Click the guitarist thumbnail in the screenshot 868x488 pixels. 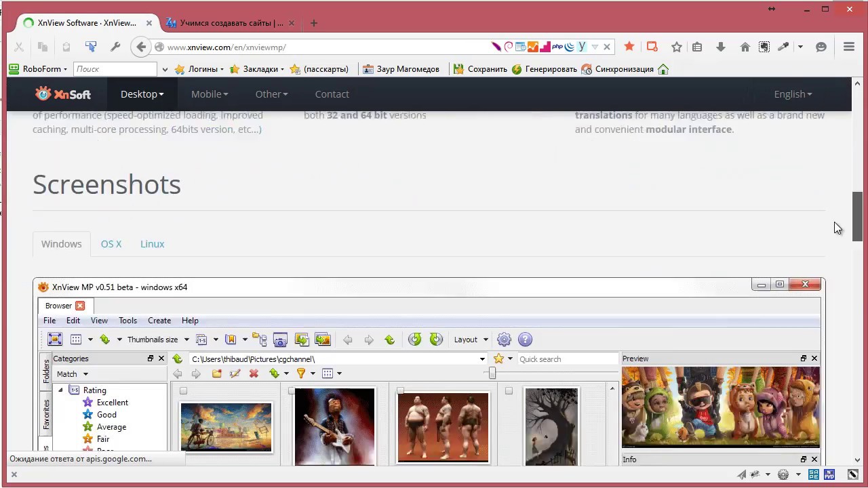[x=334, y=426]
